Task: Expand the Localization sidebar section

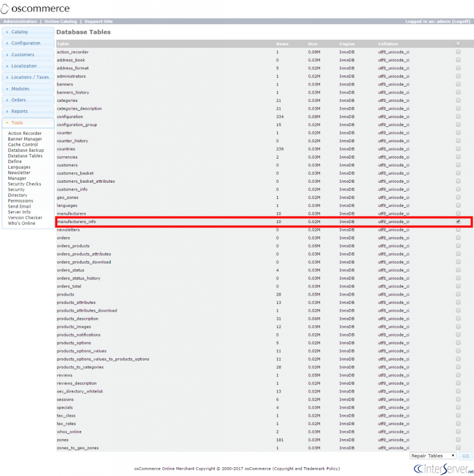Action: click(28, 66)
